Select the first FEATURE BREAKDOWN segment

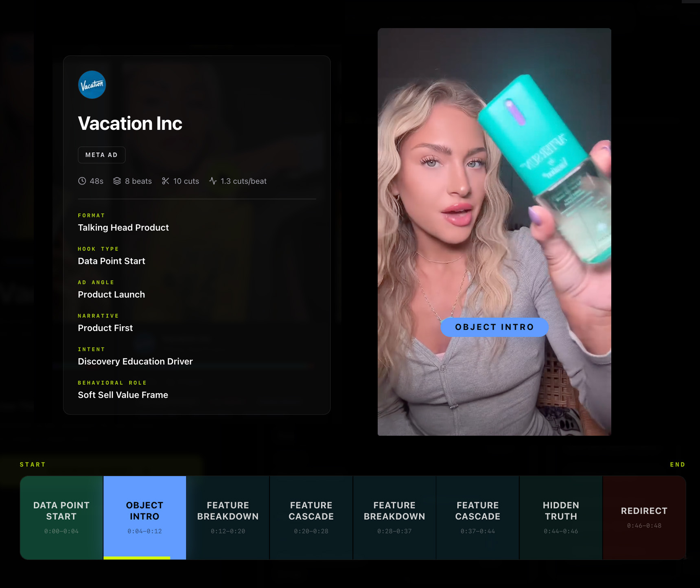227,517
